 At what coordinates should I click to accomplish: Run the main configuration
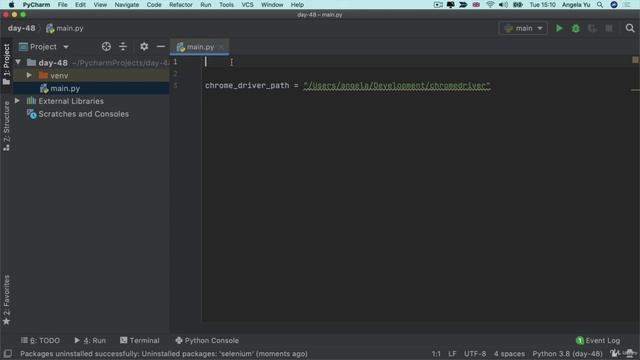point(559,28)
